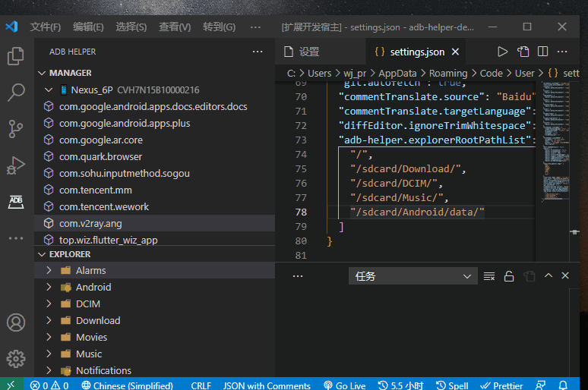The height and width of the screenshot is (390, 588).
Task: Open the 查看(V) menu
Action: (x=175, y=27)
